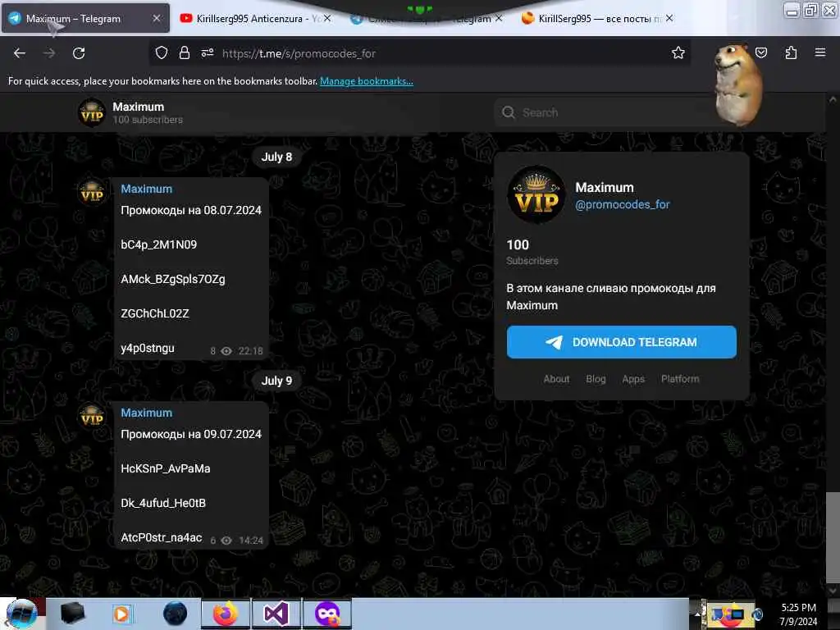This screenshot has width=840, height=630.
Task: Click the 14:24 post timestamp
Action: click(x=251, y=541)
